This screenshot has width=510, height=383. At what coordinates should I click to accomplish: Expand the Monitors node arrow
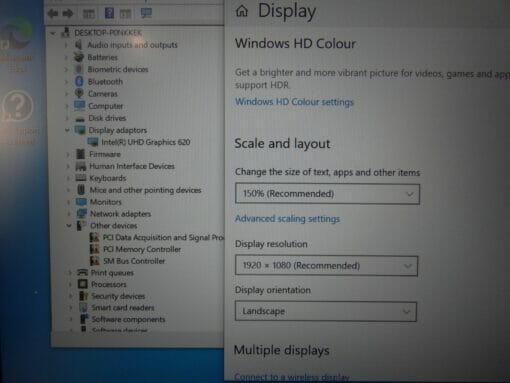click(x=69, y=202)
